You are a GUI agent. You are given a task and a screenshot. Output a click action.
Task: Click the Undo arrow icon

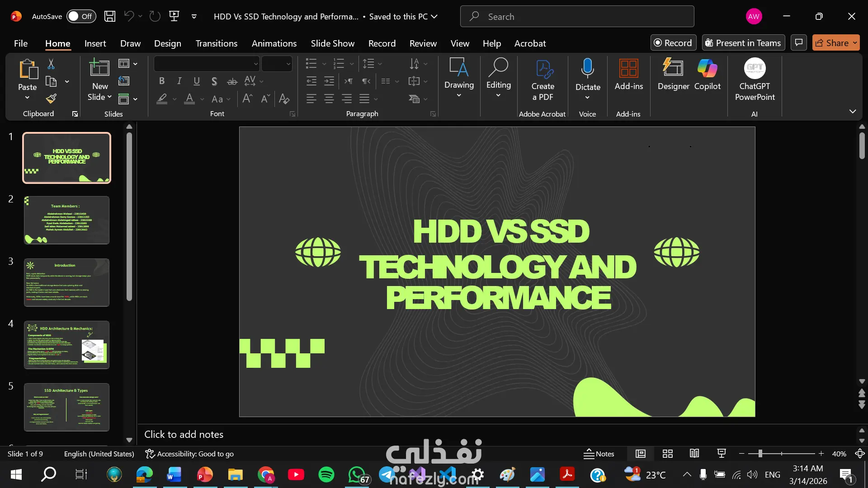tap(129, 16)
